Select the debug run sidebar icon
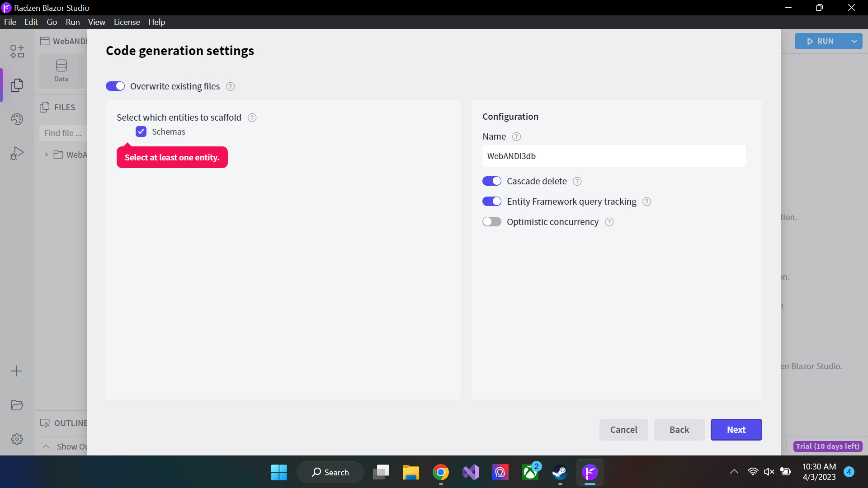 pyautogui.click(x=17, y=153)
